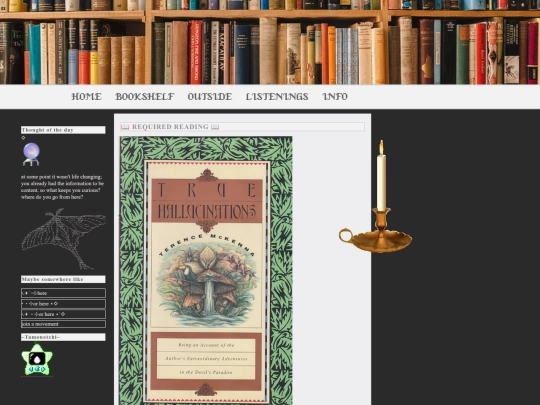Follow the 'join a movement' link
The image size is (540, 405).
[x=63, y=324]
